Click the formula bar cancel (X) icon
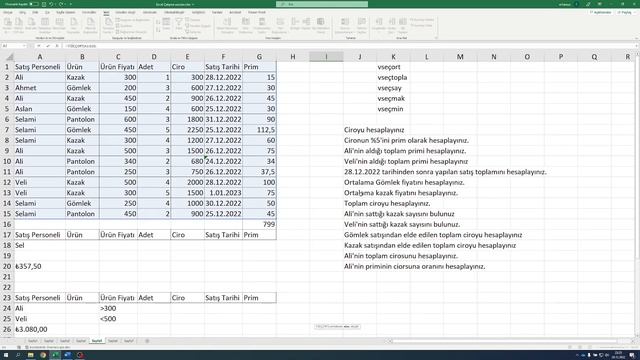 coord(39,46)
